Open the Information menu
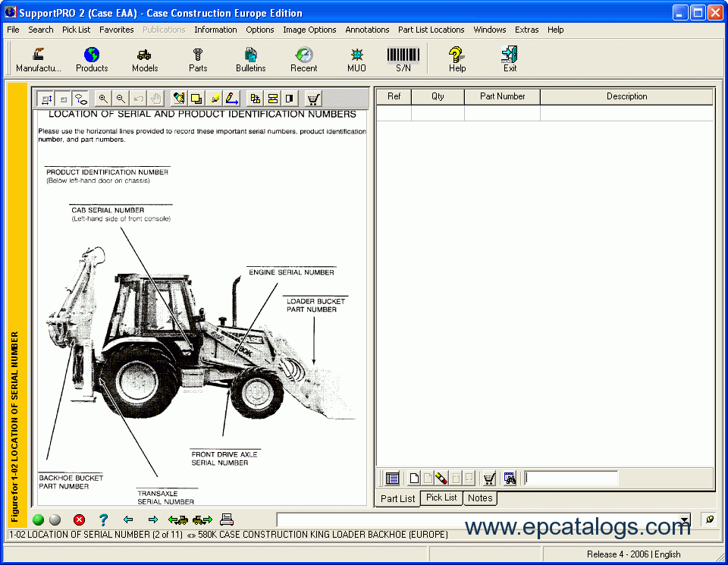This screenshot has width=728, height=565. click(215, 30)
